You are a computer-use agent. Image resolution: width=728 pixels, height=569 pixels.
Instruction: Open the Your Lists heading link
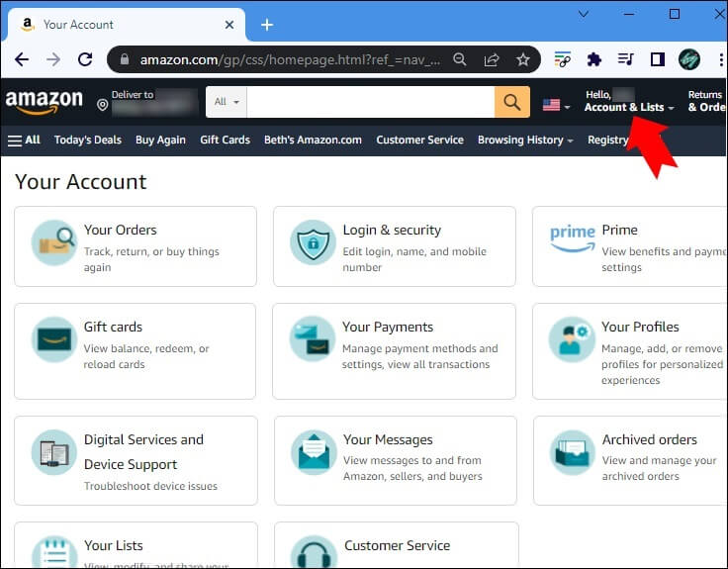coord(114,545)
